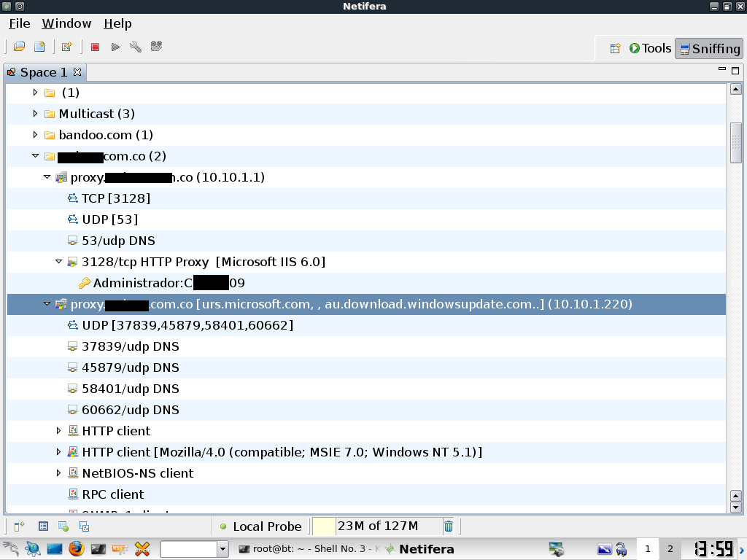The image size is (747, 560).
Task: Click the list-with-green-dot status bar icon
Action: pos(63,526)
